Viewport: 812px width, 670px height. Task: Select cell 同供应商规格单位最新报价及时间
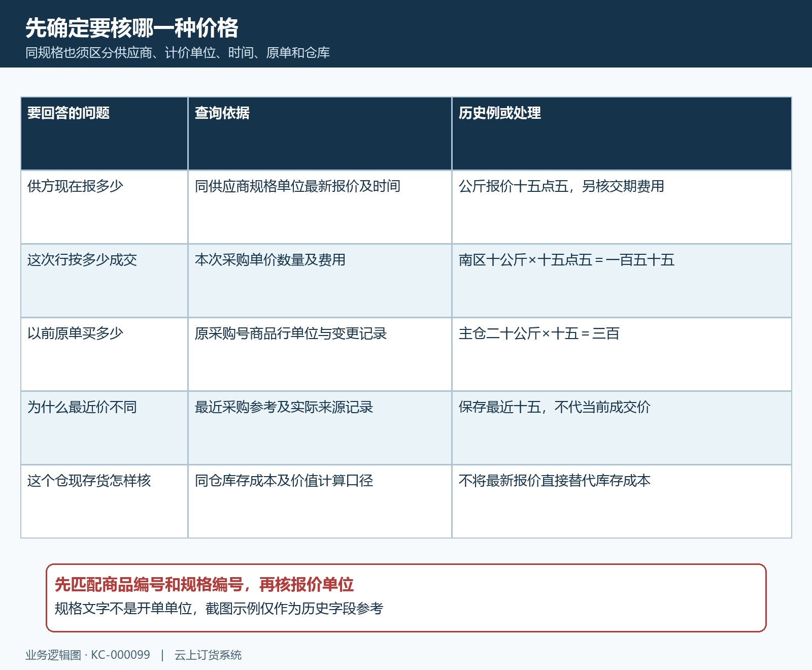click(x=320, y=207)
